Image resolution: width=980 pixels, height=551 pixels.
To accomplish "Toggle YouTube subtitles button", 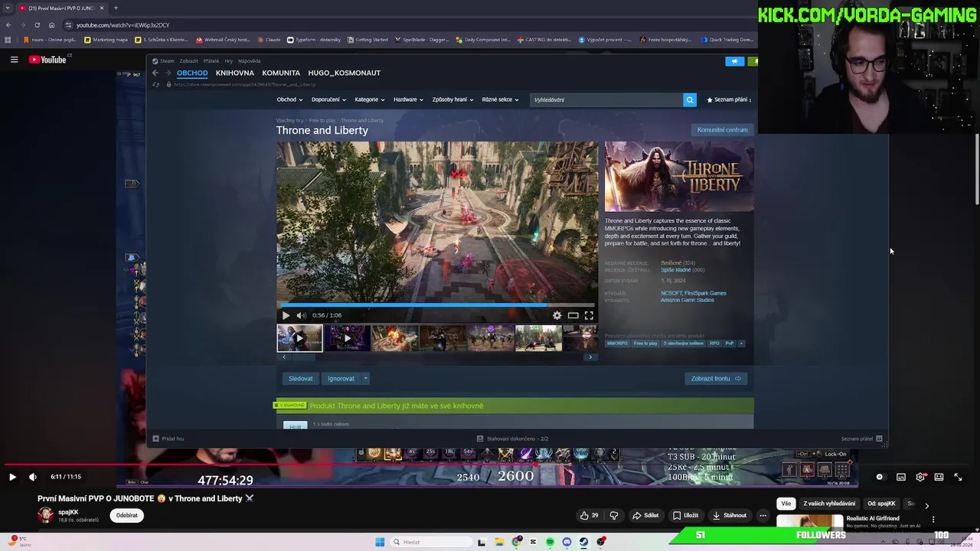I will 901,477.
